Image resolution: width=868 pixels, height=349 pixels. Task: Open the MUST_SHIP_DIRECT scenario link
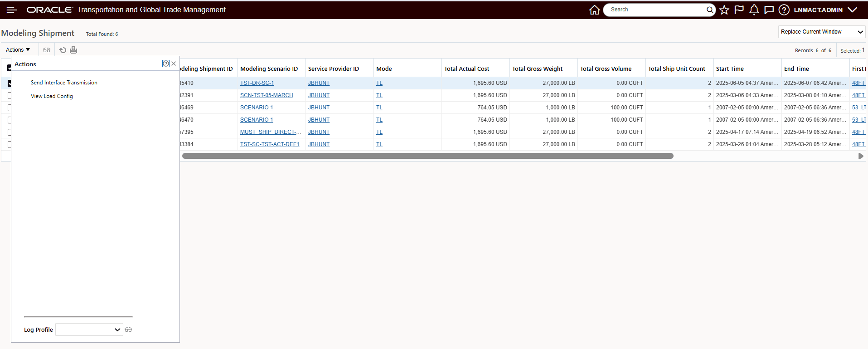(x=271, y=132)
